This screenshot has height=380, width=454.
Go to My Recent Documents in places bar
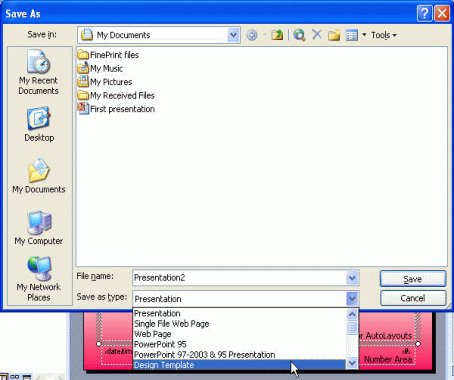38,72
